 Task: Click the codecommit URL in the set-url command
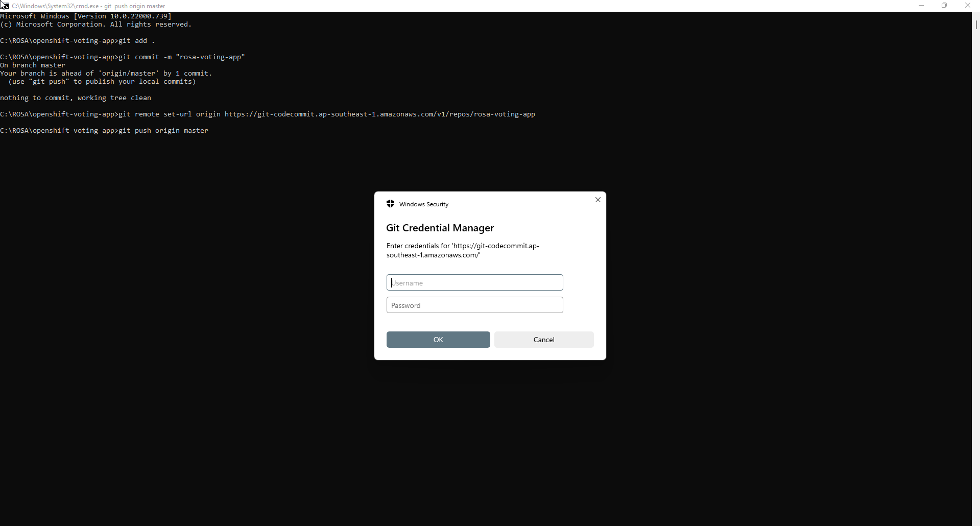[379, 114]
